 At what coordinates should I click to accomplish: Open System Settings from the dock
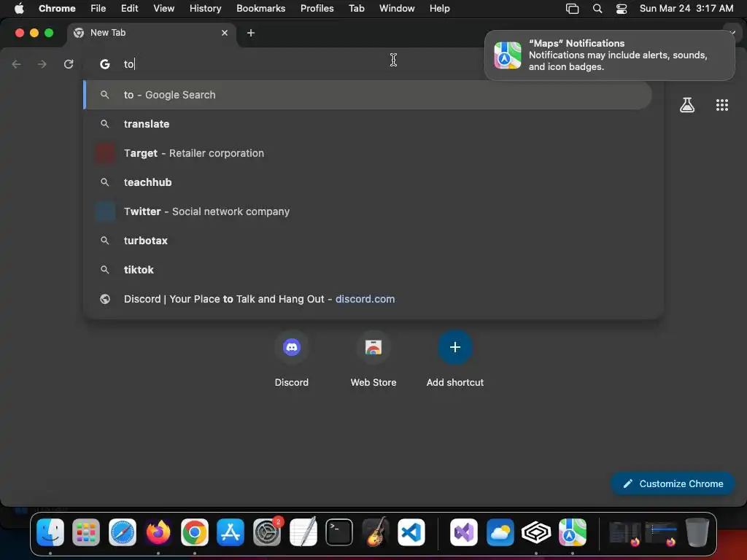tap(267, 532)
